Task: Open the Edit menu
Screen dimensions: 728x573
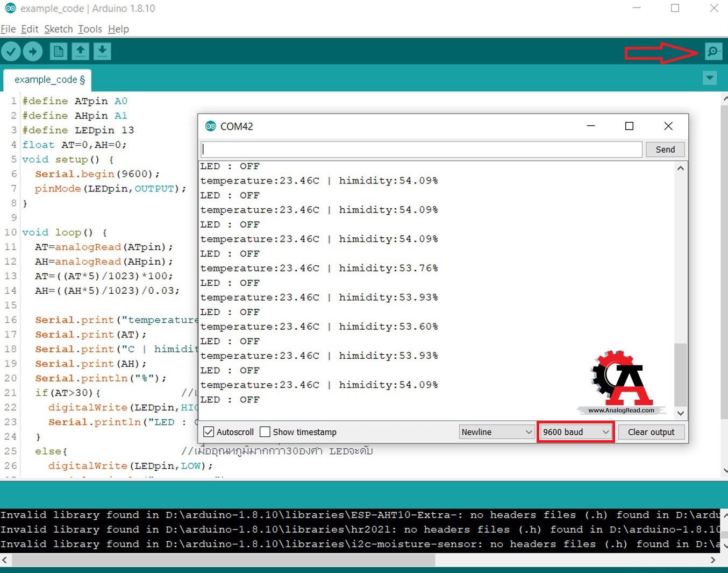Action: tap(30, 29)
